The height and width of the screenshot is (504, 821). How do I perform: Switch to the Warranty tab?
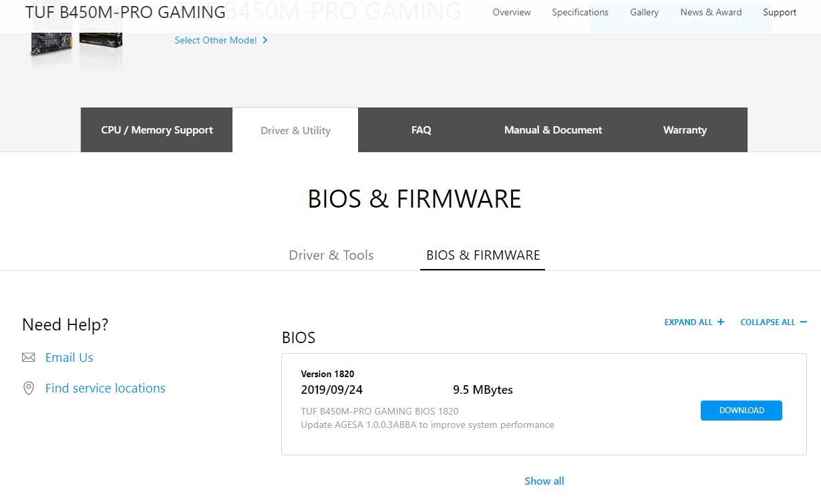[685, 130]
